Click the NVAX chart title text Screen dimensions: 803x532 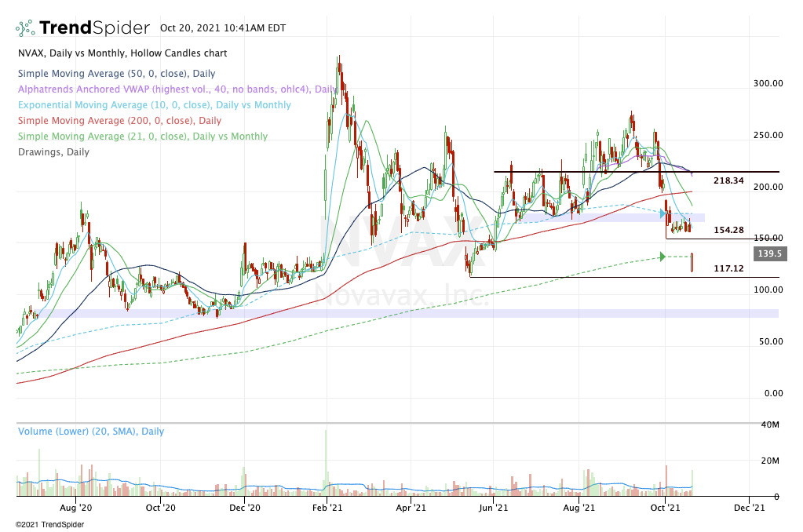click(x=122, y=53)
